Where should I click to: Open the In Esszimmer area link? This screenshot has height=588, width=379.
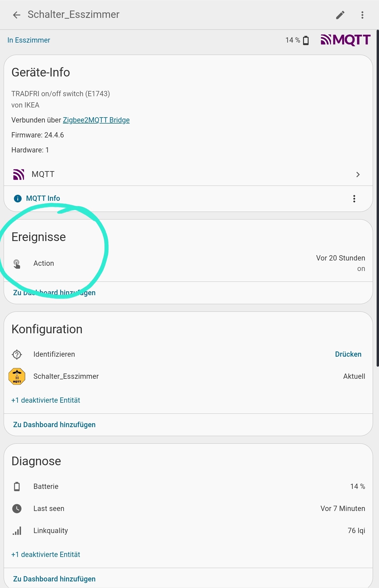tap(29, 40)
